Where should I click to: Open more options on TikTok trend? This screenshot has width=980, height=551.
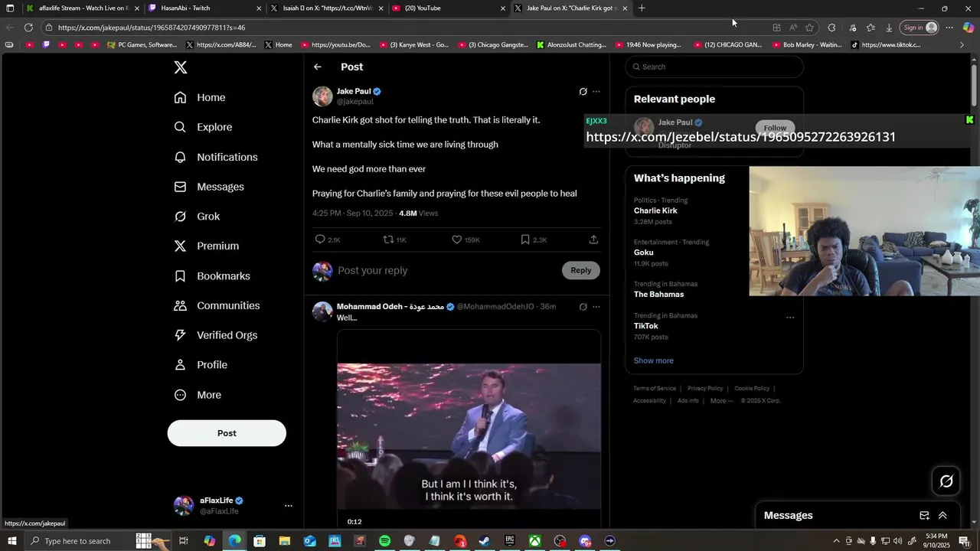(790, 318)
